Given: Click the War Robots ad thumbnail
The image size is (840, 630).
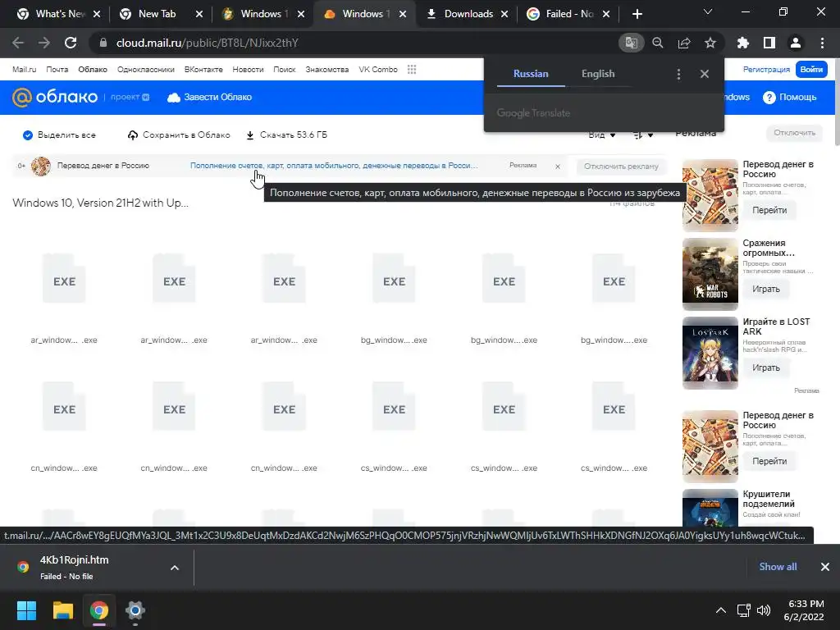Looking at the screenshot, I should [x=710, y=274].
